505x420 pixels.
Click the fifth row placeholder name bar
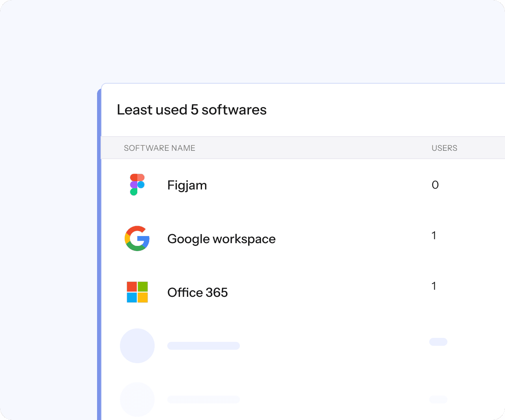pyautogui.click(x=204, y=399)
